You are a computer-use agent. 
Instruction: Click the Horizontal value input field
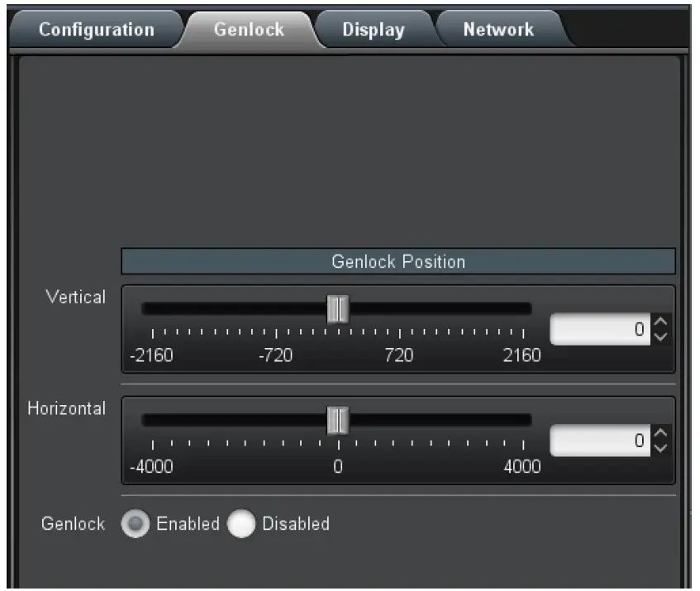click(600, 441)
